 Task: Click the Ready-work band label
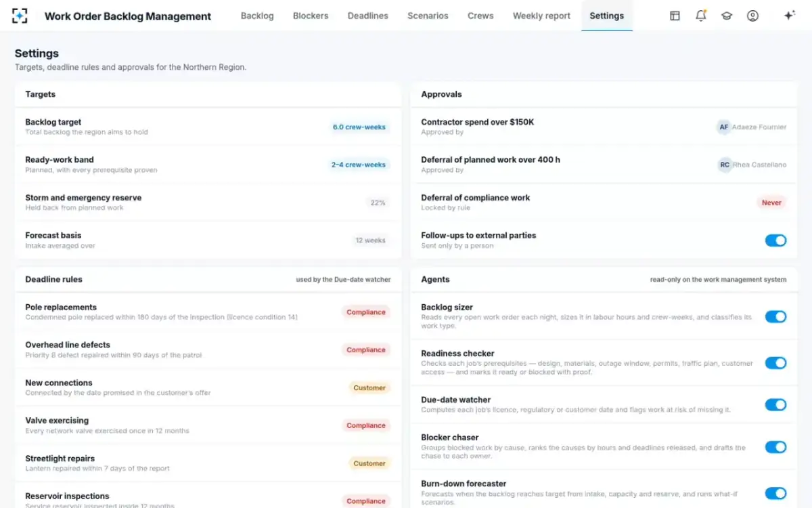pyautogui.click(x=60, y=161)
